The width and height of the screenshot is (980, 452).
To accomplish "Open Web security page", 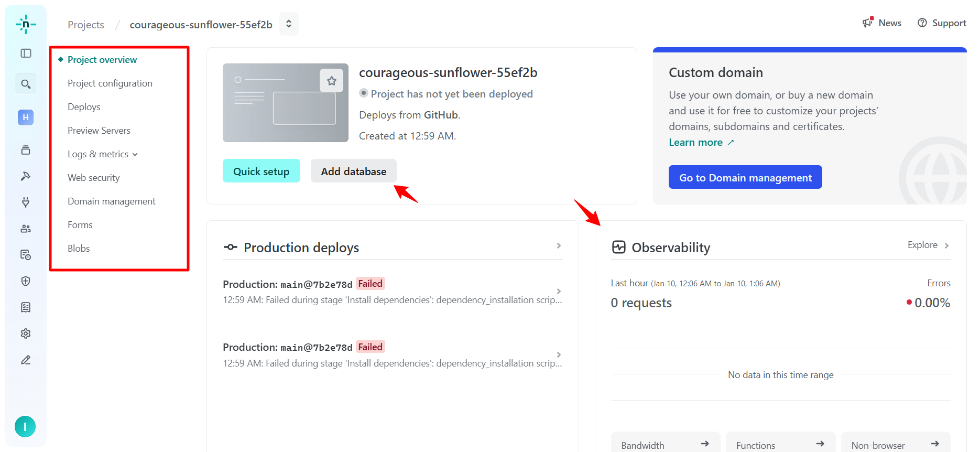I will [x=94, y=178].
